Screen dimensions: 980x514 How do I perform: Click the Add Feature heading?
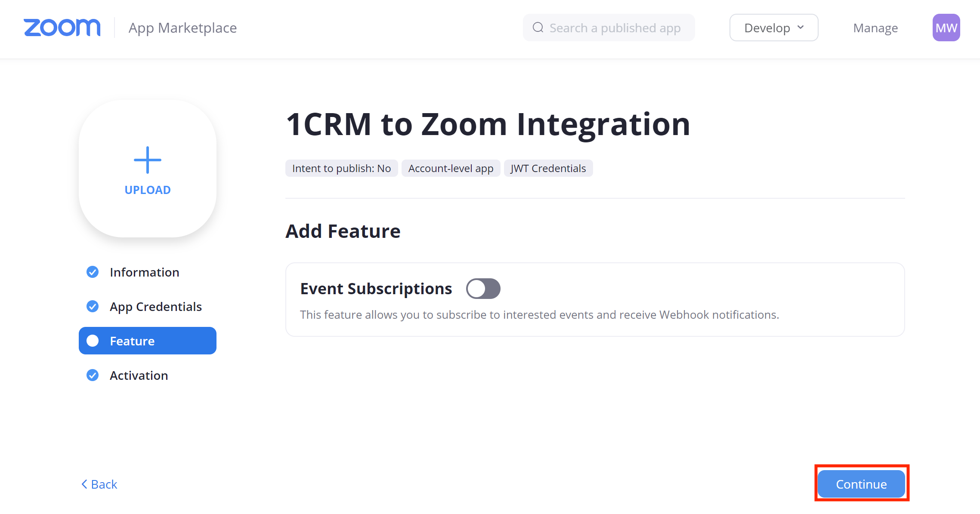tap(343, 231)
